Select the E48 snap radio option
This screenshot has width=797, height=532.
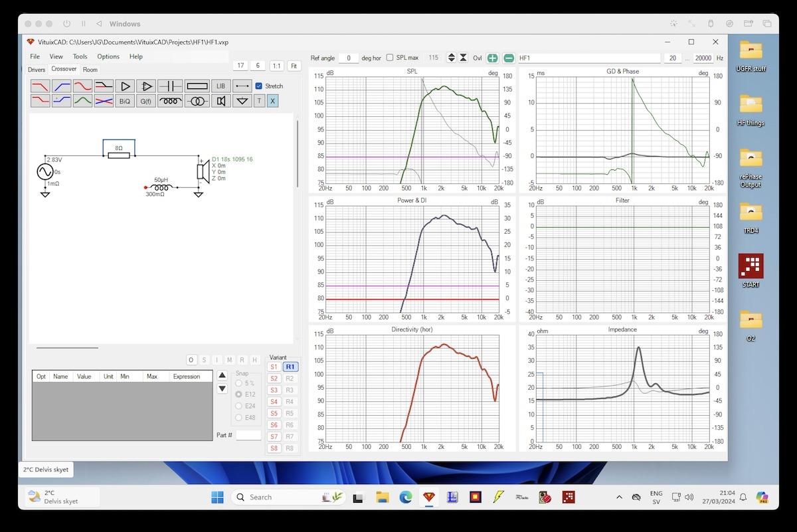pos(238,418)
